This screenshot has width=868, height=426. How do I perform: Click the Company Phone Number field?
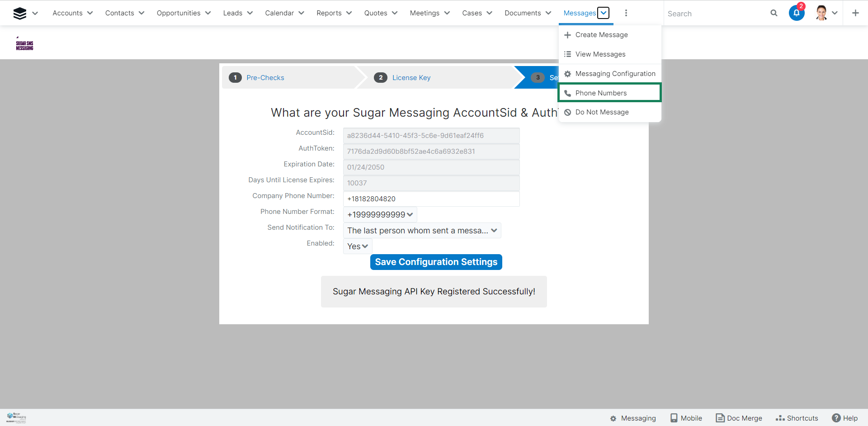coord(431,199)
